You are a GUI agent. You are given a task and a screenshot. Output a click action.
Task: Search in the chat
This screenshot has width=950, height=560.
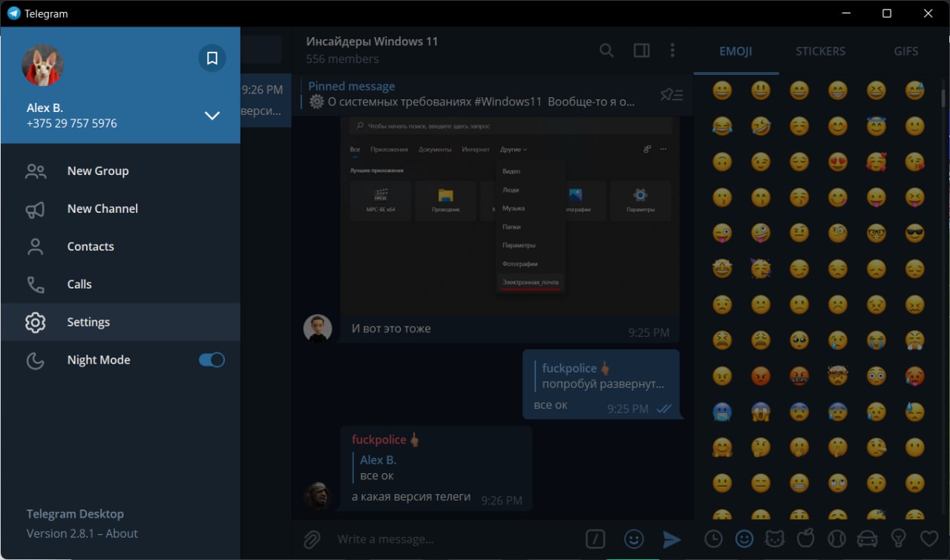click(606, 50)
